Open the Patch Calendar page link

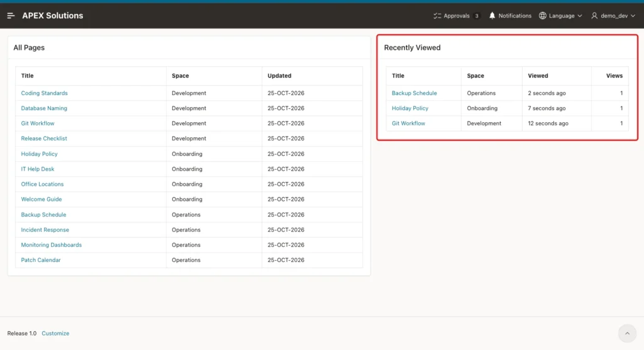point(41,261)
